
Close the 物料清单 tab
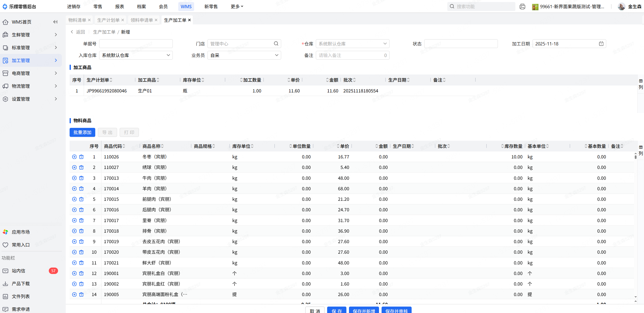tap(89, 20)
